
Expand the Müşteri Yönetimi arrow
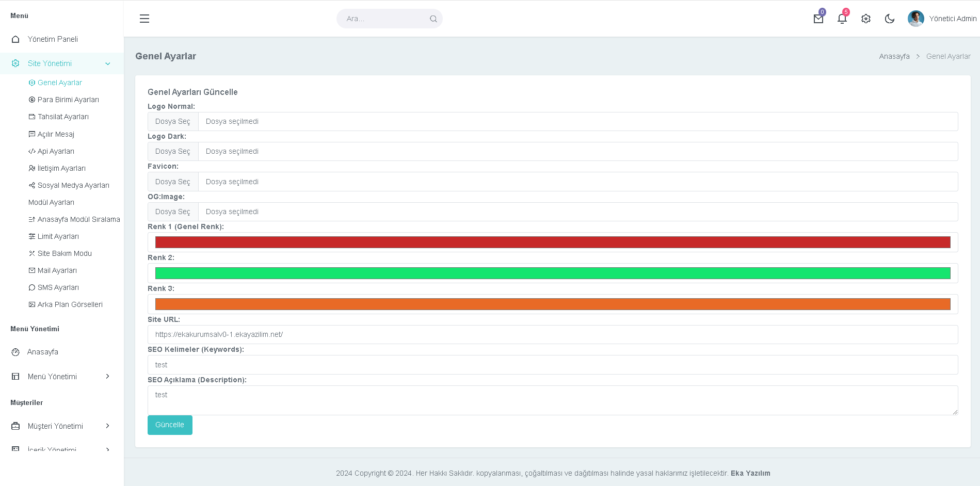coord(107,426)
